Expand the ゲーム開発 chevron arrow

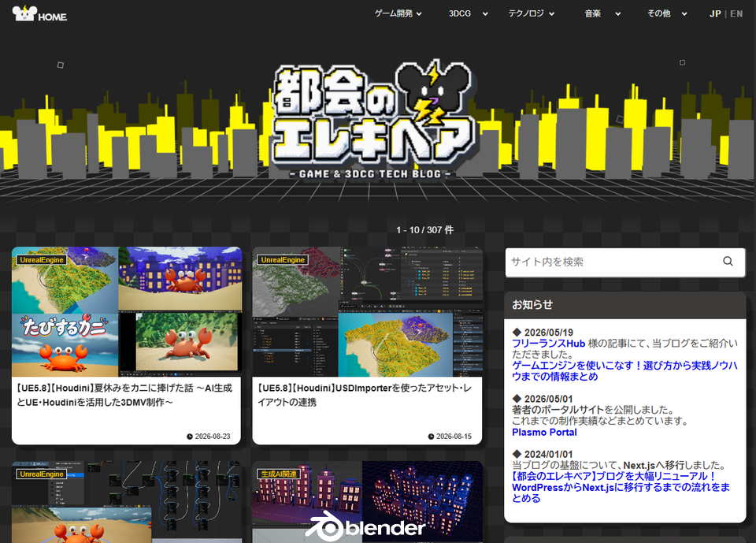tap(419, 14)
